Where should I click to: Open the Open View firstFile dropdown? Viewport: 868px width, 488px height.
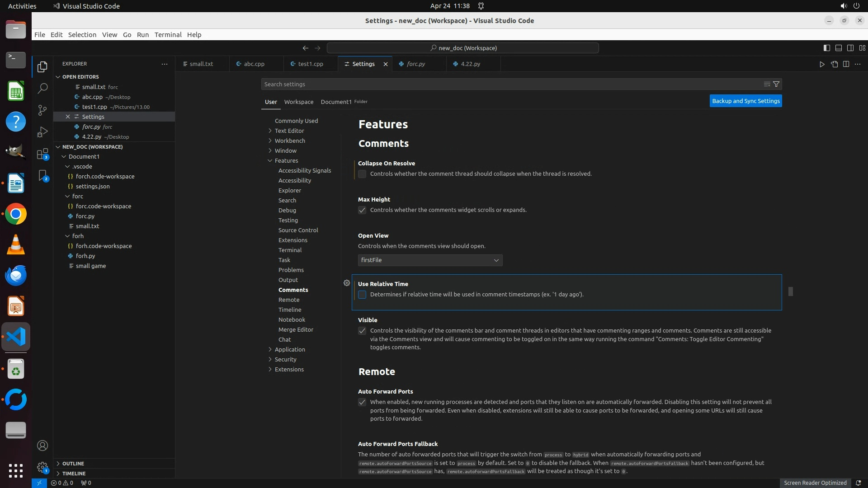(x=430, y=260)
